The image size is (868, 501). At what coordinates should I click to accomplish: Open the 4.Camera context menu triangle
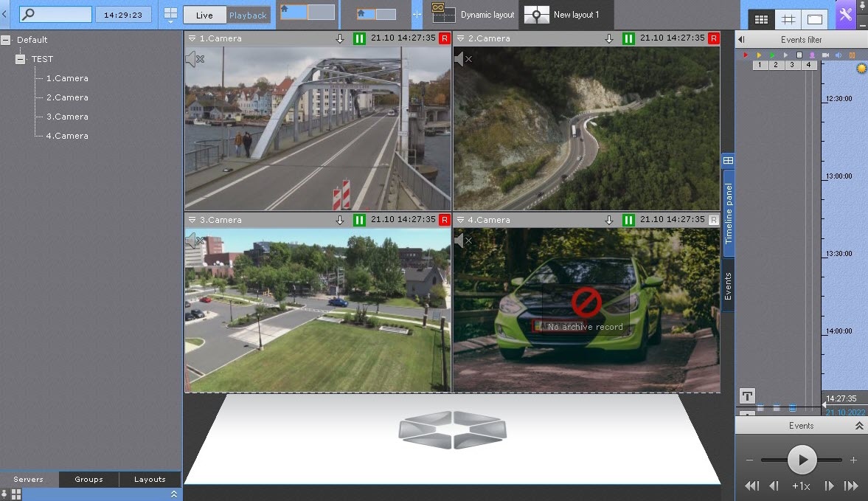[x=460, y=220]
